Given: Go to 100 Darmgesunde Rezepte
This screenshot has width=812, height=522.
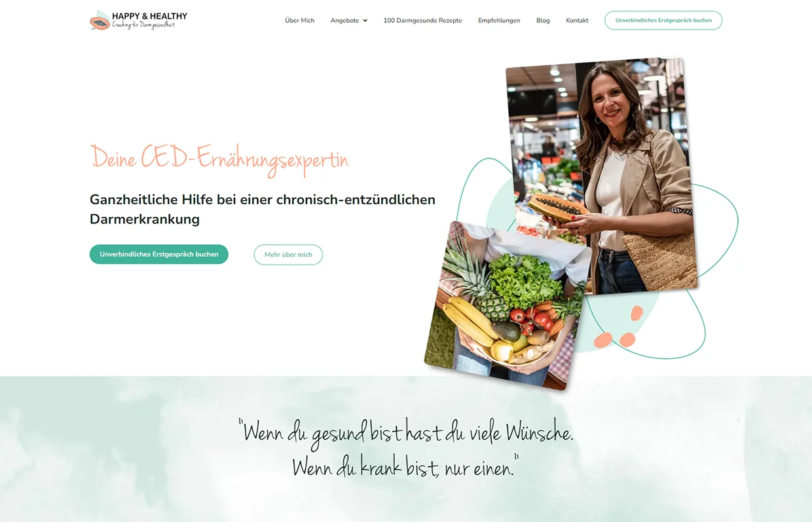Looking at the screenshot, I should 422,20.
